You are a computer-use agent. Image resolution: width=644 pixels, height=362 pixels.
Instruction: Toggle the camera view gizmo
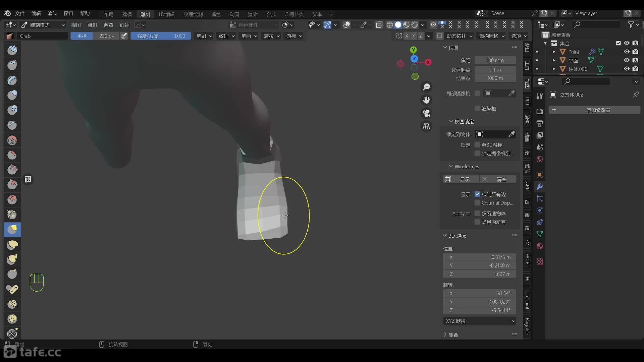point(426,113)
